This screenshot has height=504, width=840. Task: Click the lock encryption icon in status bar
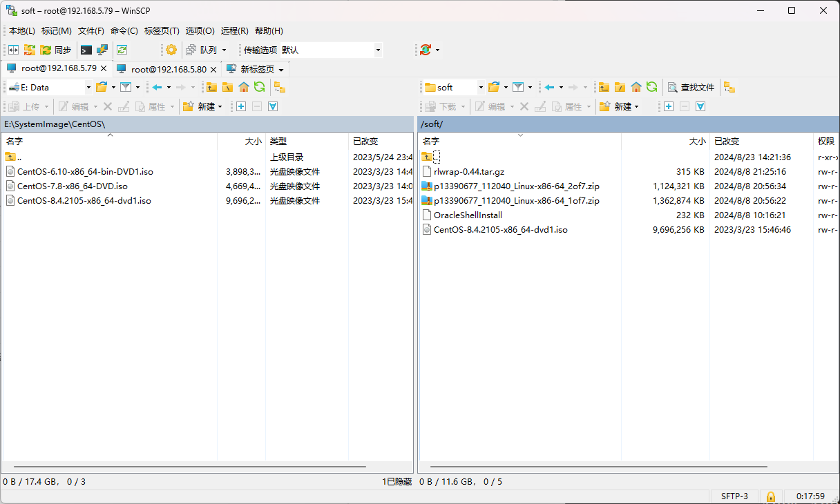click(770, 496)
